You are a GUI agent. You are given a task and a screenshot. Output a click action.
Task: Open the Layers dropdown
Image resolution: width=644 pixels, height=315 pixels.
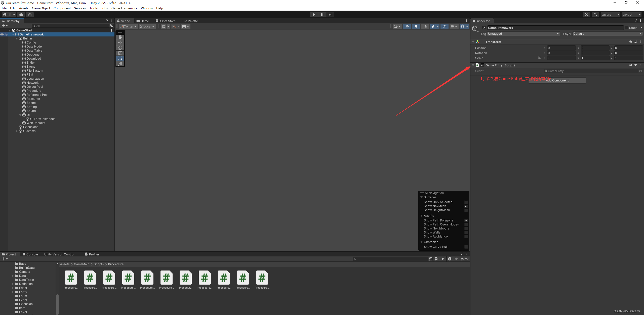click(610, 15)
